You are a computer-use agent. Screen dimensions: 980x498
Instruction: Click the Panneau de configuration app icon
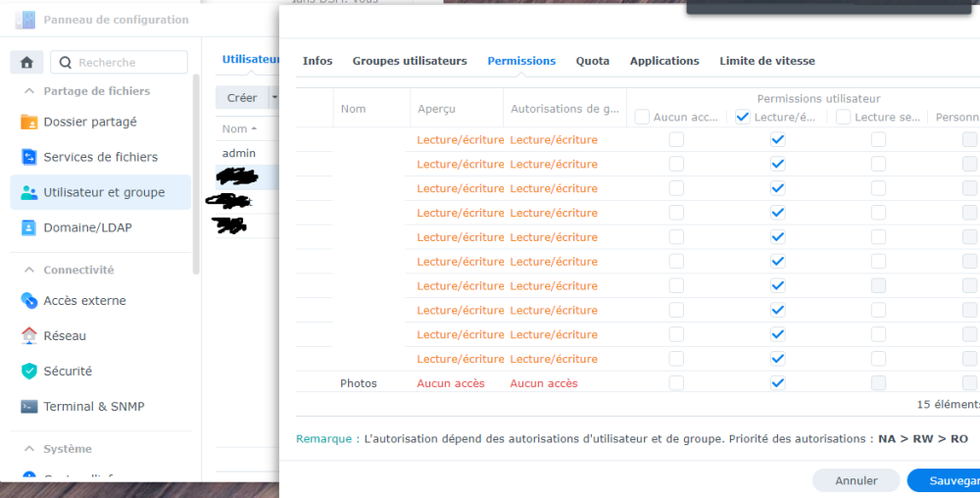click(x=25, y=20)
